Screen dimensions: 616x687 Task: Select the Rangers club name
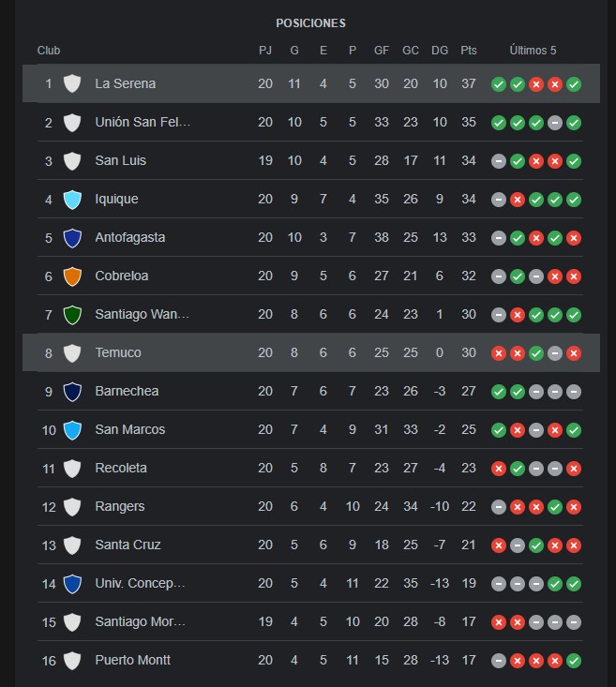pos(120,506)
